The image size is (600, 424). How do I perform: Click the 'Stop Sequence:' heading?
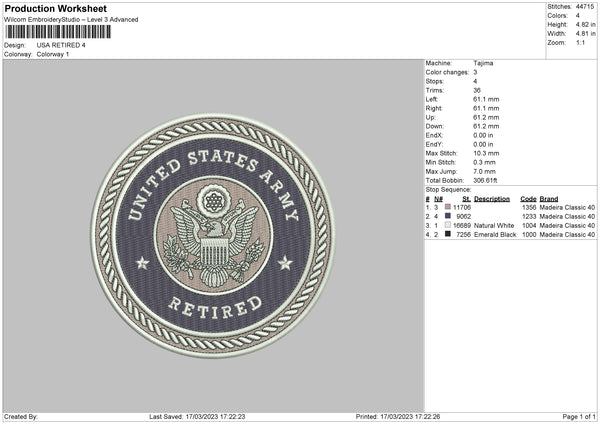pos(448,190)
